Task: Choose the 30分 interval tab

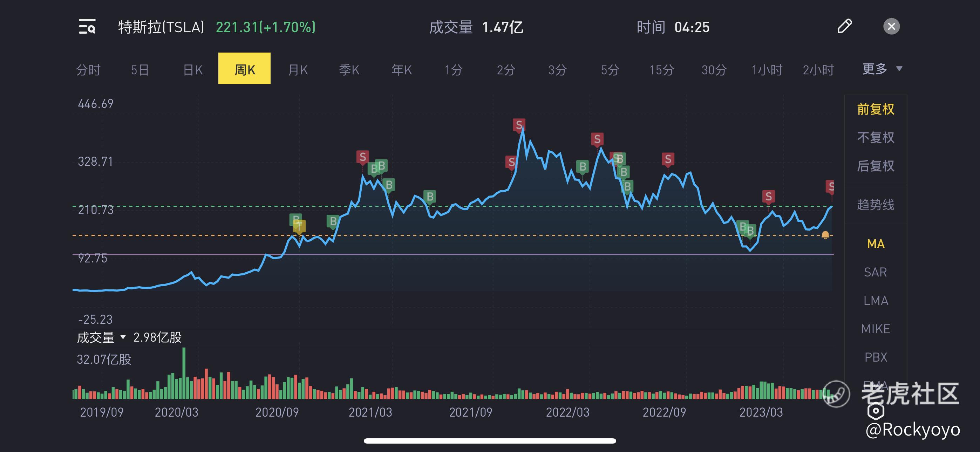Action: click(x=714, y=70)
